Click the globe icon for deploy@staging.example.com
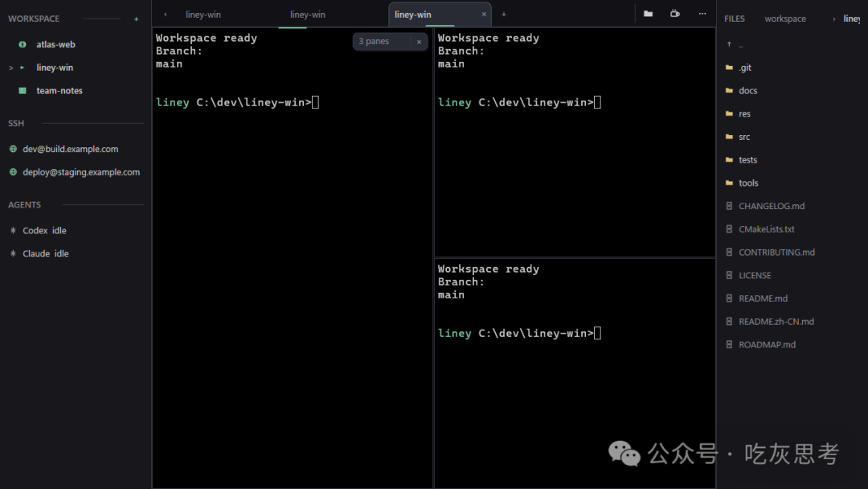This screenshot has height=489, width=868. [x=14, y=172]
